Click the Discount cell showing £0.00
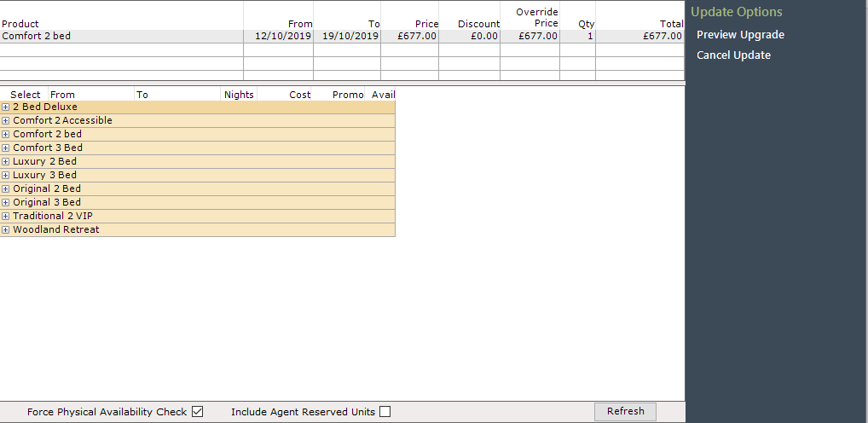The width and height of the screenshot is (868, 423). [x=470, y=37]
